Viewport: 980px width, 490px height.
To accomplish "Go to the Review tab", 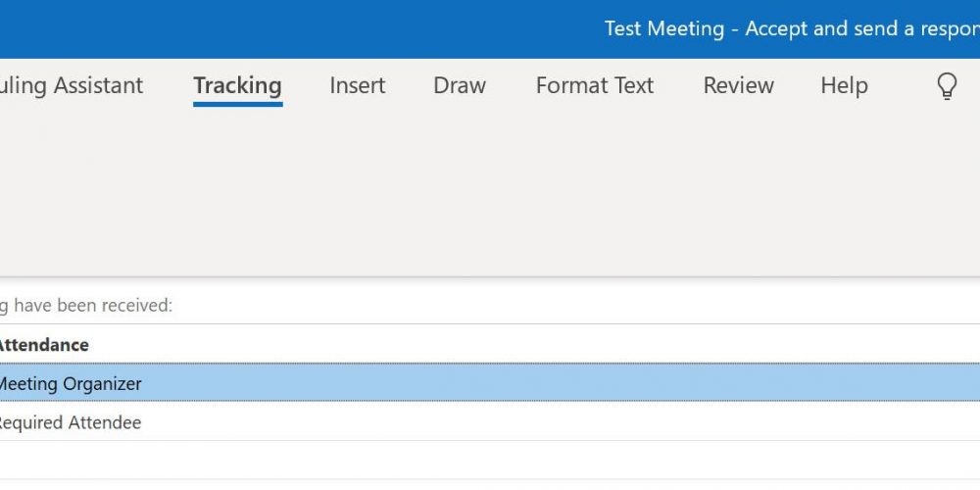I will click(x=738, y=85).
